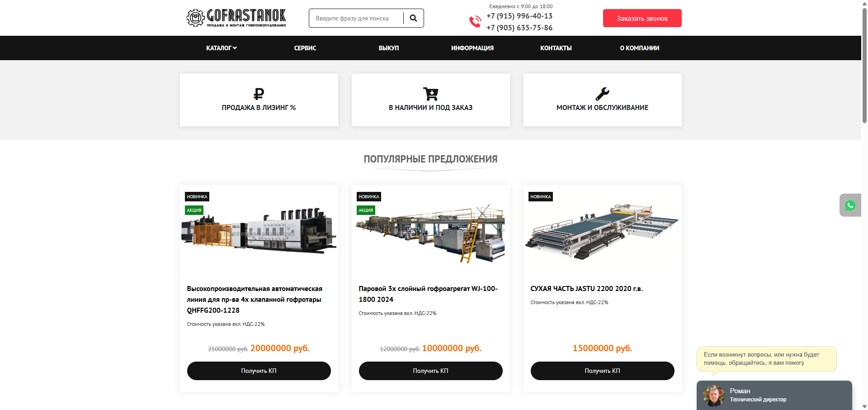Screen dimensions: 868x410
Task: Click Новинка badge on JASTU card
Action: (541, 196)
